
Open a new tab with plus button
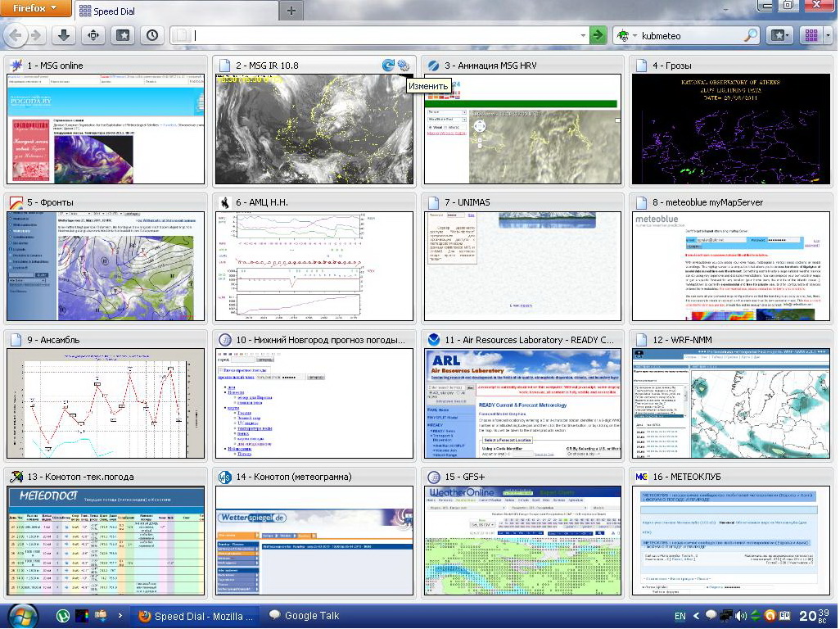[x=291, y=10]
